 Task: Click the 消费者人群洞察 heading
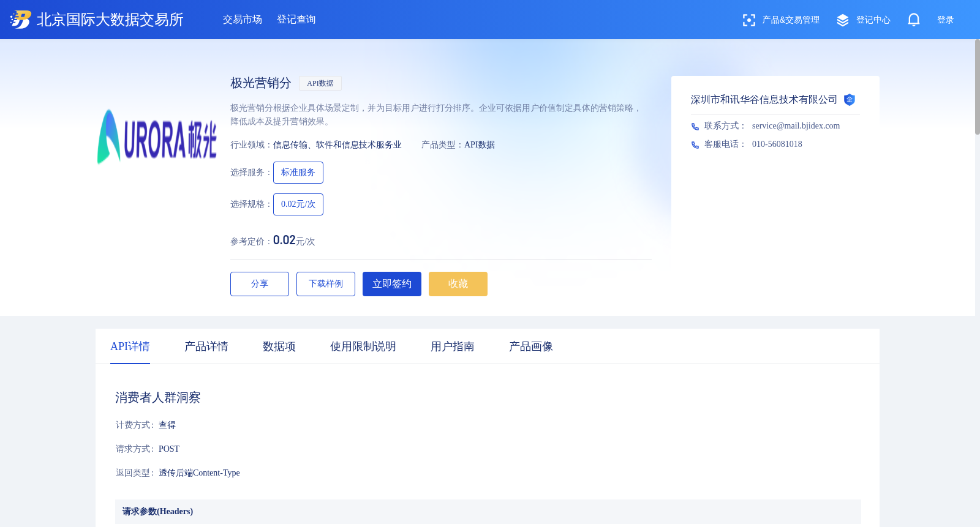click(158, 398)
